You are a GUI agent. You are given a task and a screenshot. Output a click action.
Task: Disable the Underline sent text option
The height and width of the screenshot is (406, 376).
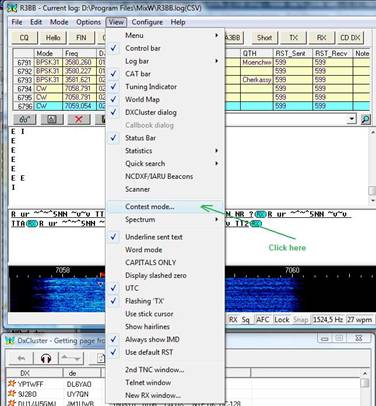tap(154, 237)
